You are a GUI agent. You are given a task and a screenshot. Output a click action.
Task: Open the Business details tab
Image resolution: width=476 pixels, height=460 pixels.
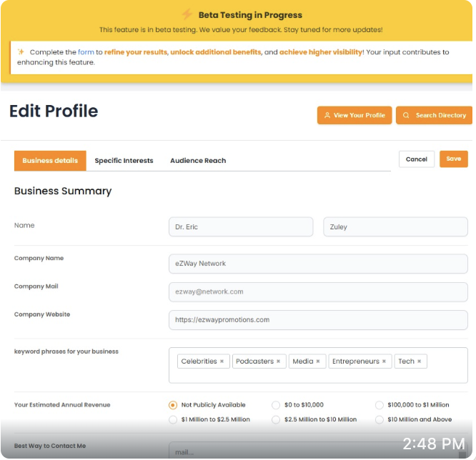pos(50,161)
